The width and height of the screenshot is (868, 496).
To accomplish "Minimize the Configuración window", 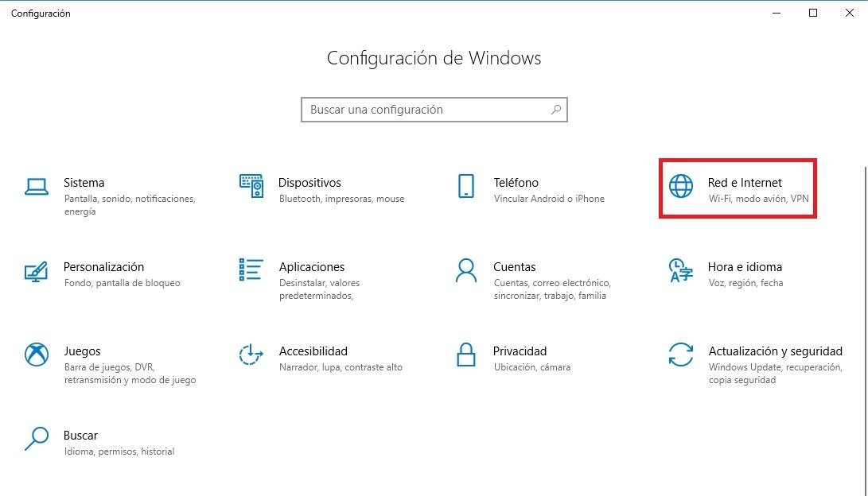I will click(x=777, y=13).
